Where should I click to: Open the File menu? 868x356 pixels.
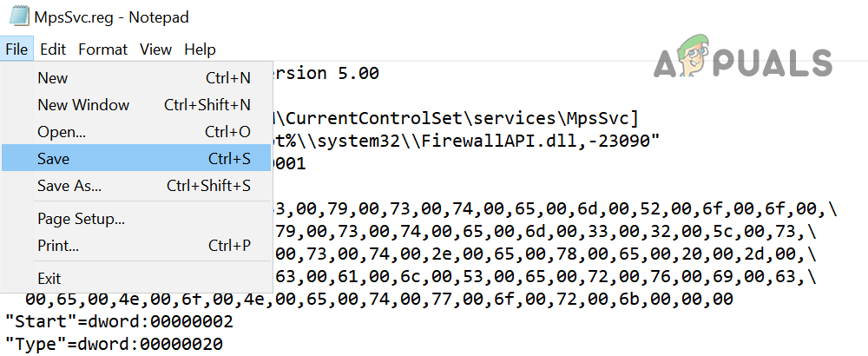pyautogui.click(x=16, y=49)
